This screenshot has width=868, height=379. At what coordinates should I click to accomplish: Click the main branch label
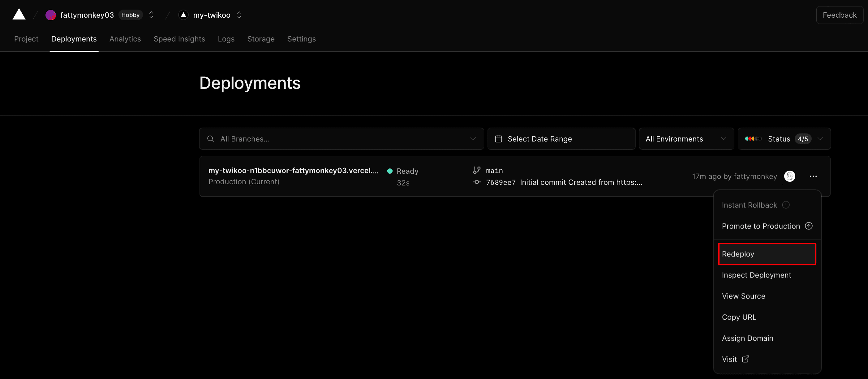[x=494, y=171]
